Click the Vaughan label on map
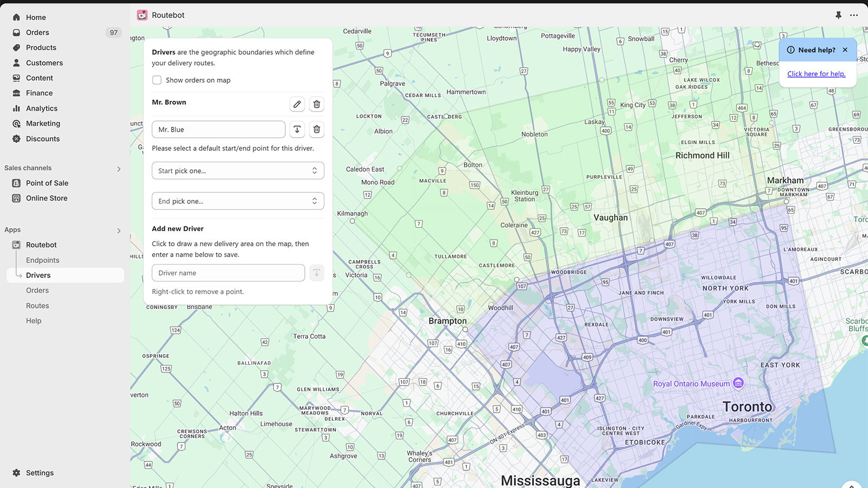Viewport: 868px width, 488px height. coord(610,217)
